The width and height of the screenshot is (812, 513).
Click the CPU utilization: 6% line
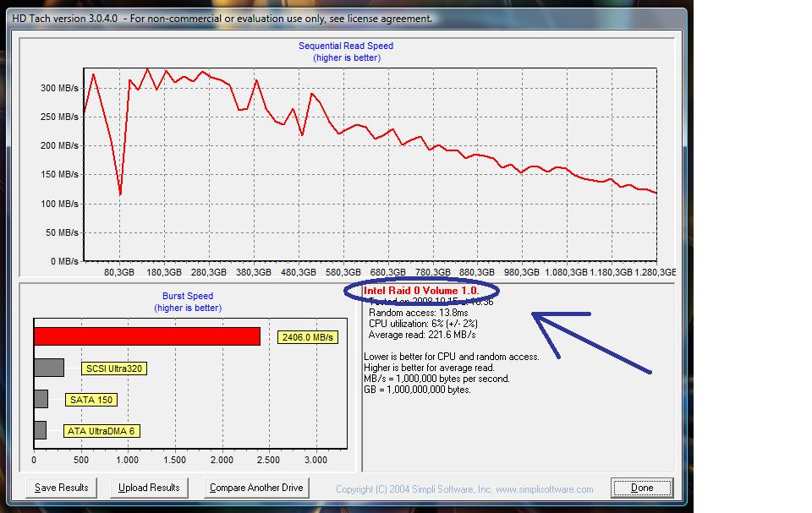423,324
